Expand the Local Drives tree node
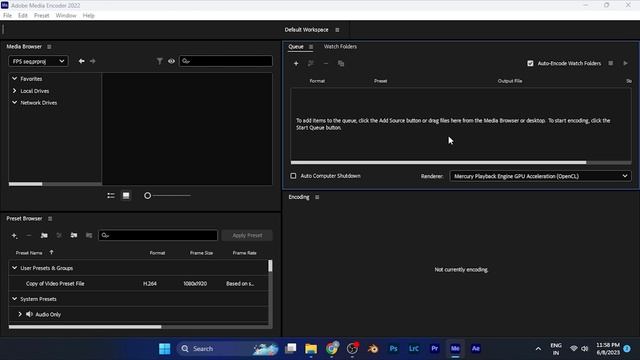 coord(15,91)
